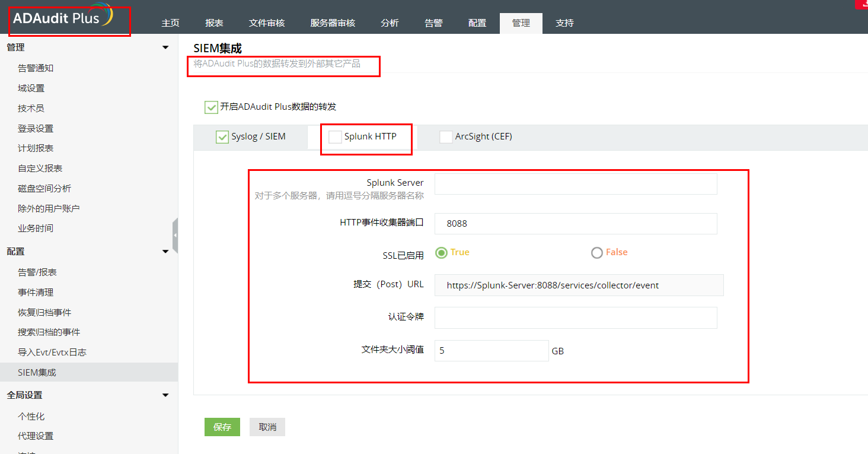
Task: Open the 报表 tab
Action: pyautogui.click(x=214, y=23)
